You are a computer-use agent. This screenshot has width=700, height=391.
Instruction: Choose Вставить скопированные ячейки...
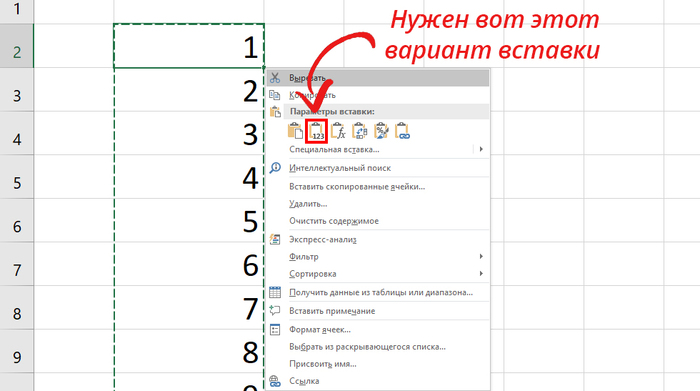[x=378, y=187]
